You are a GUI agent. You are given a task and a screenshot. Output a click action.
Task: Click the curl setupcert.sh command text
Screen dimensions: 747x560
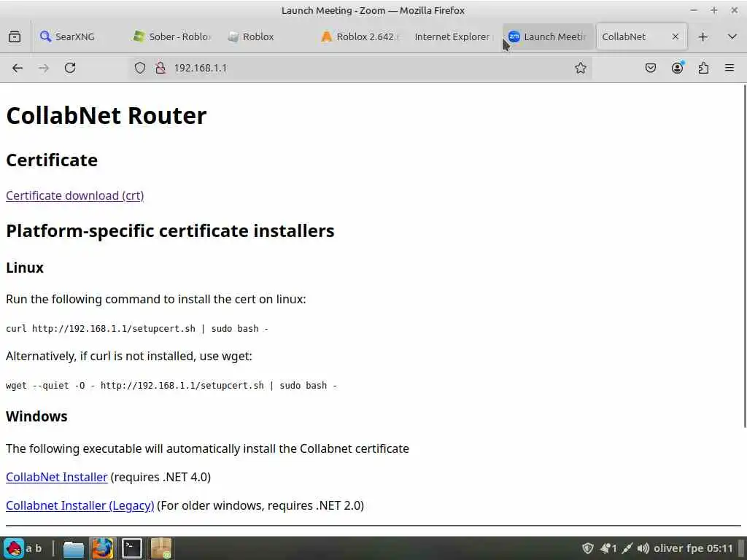(x=137, y=329)
